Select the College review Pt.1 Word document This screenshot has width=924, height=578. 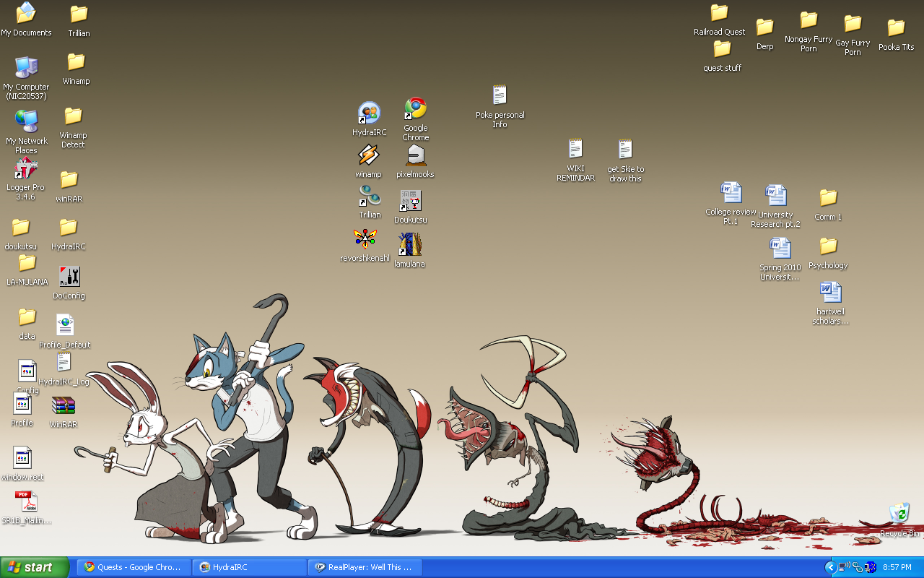tap(731, 194)
